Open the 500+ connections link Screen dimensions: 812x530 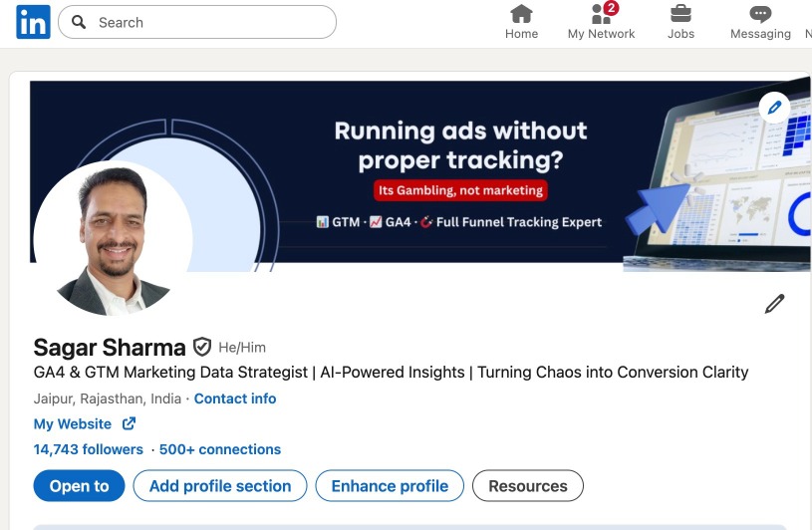220,449
